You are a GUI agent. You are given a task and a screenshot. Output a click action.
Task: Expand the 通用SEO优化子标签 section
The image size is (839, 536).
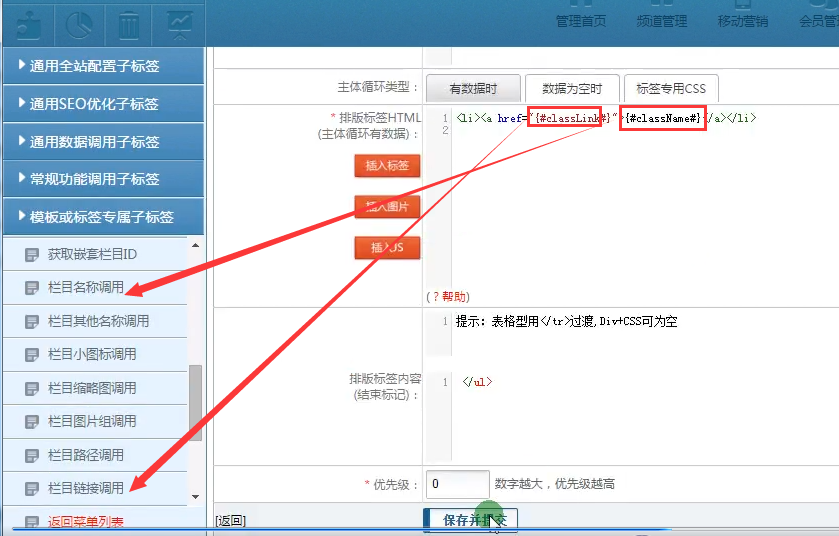click(x=102, y=104)
